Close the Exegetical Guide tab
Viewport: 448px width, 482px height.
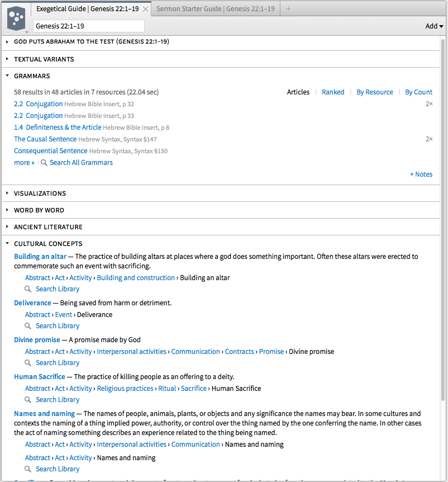coord(146,9)
